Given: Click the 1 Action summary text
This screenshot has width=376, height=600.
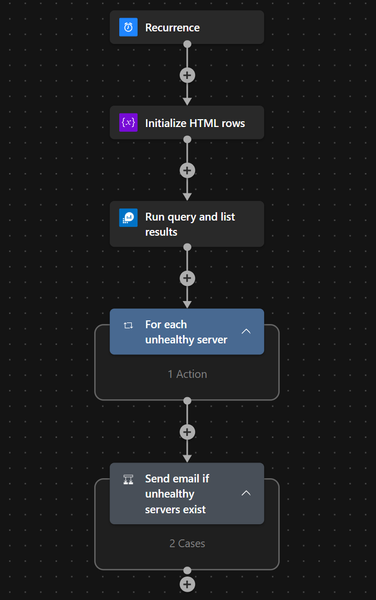Looking at the screenshot, I should (187, 374).
